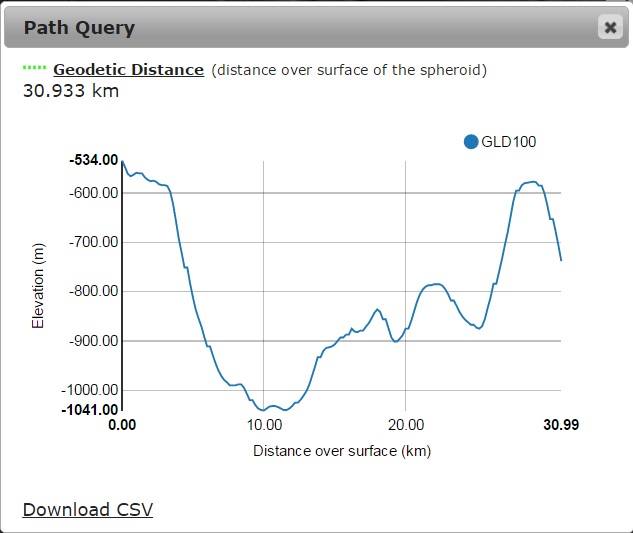The height and width of the screenshot is (533, 633).
Task: Close the Path Query dialog
Action: click(610, 27)
